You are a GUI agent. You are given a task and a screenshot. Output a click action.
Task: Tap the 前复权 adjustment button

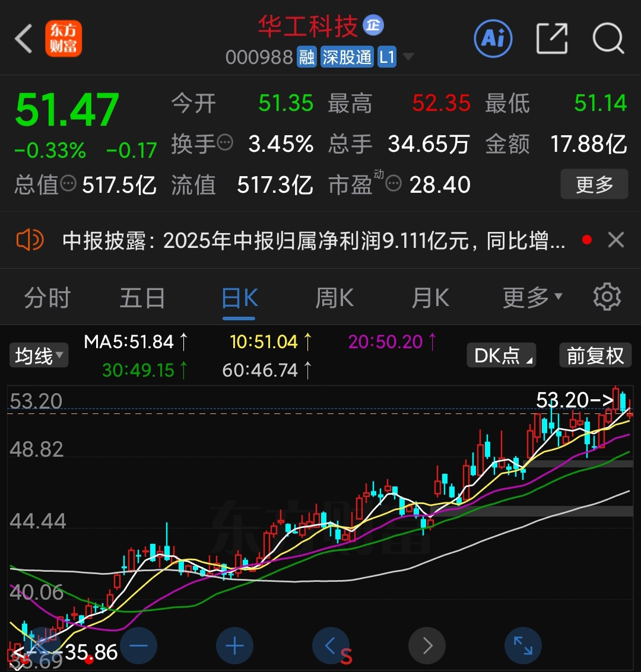click(x=595, y=355)
